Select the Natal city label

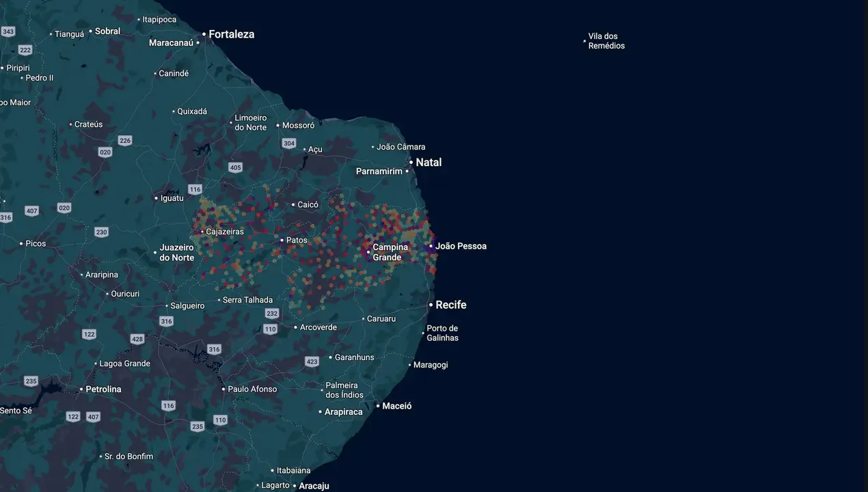429,163
